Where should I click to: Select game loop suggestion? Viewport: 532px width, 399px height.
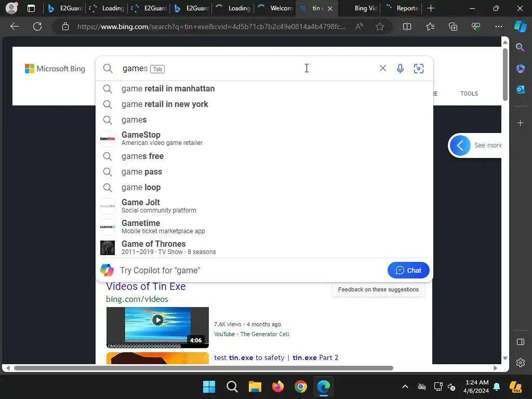pyautogui.click(x=264, y=187)
